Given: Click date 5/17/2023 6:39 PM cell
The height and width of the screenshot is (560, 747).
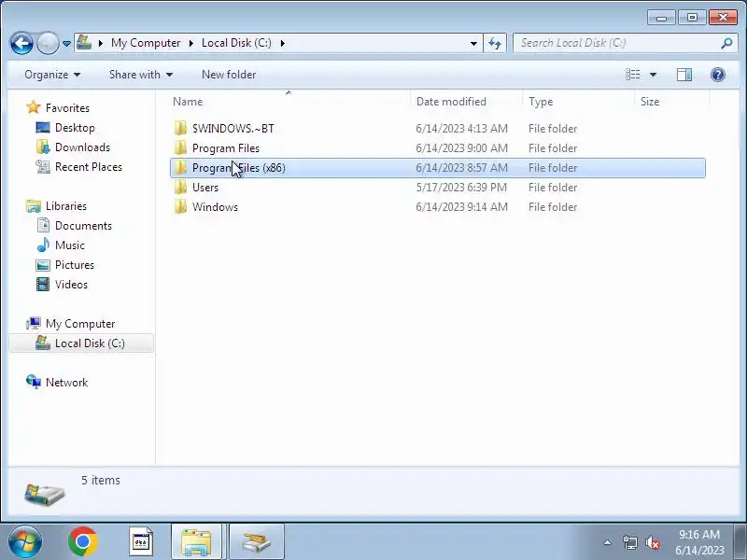Looking at the screenshot, I should coord(461,188).
